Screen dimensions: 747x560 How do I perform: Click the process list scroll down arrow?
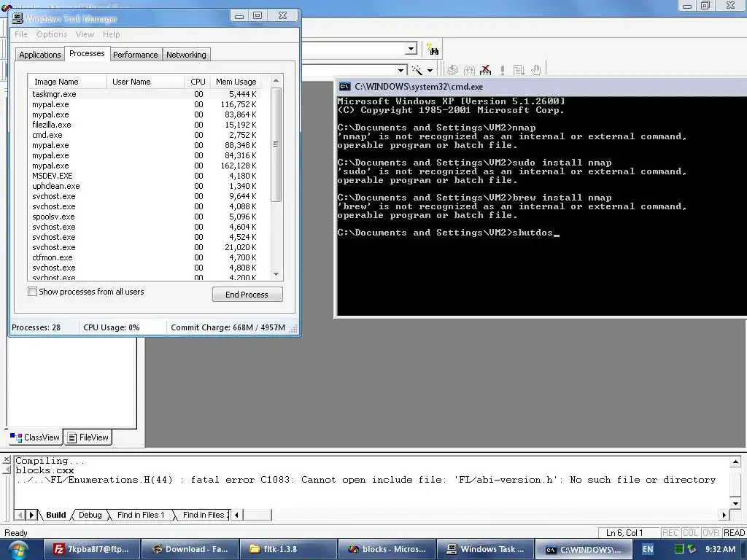(276, 274)
